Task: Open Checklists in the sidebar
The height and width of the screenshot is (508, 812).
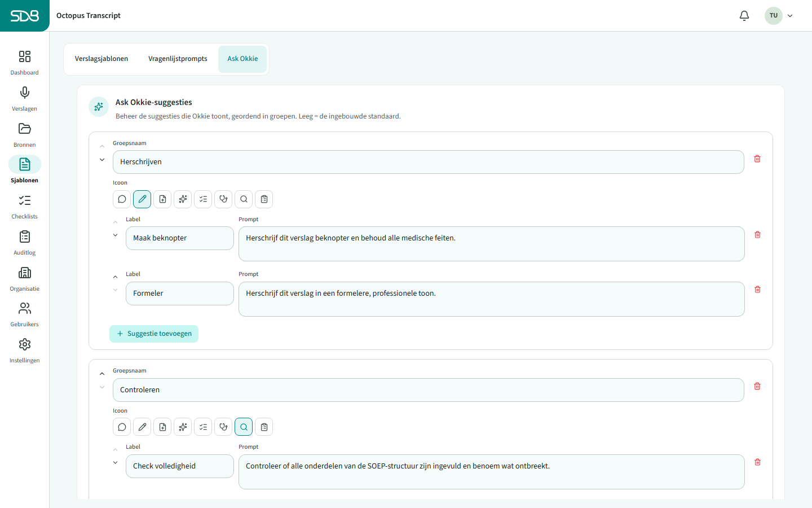Action: [24, 206]
